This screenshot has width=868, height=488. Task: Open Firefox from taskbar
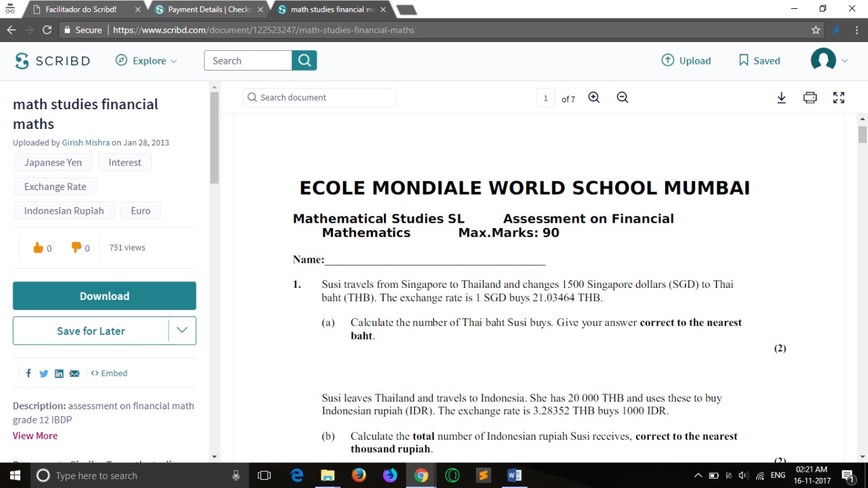tap(359, 475)
